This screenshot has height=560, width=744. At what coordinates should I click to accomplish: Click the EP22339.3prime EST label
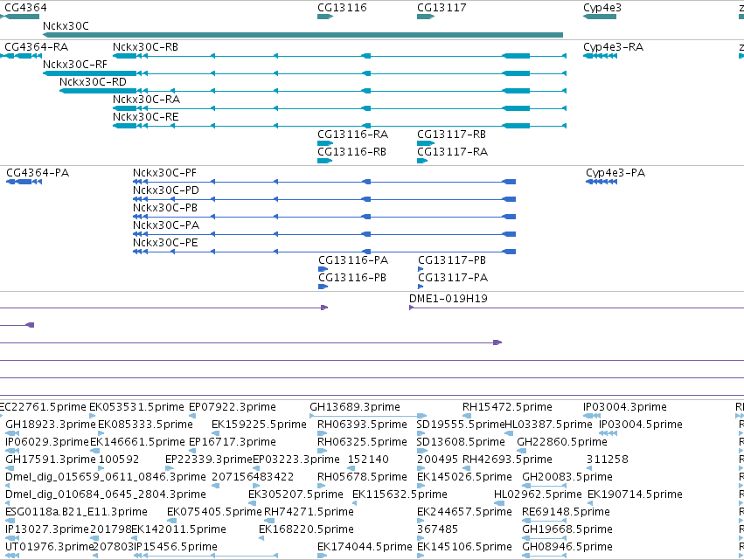click(x=209, y=460)
